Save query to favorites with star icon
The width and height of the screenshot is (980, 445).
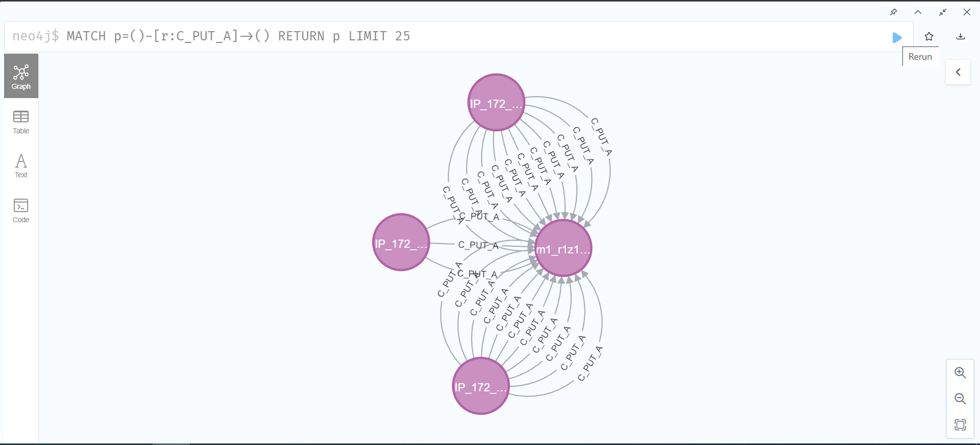pyautogui.click(x=929, y=36)
